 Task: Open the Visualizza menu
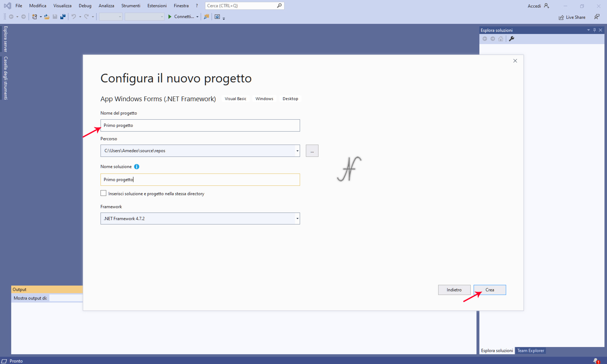[62, 6]
